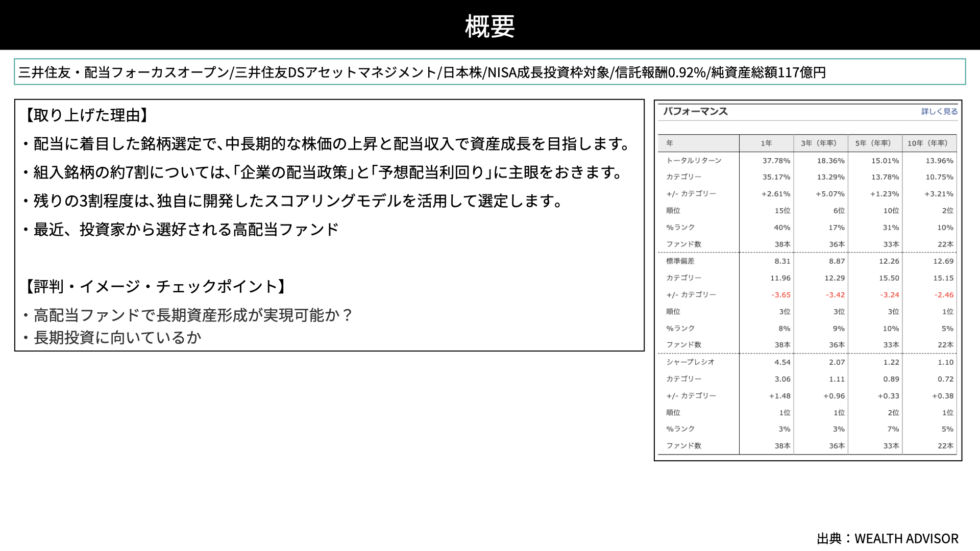Click the 7% percent rank value
This screenshot has height=551, width=980.
tap(893, 429)
